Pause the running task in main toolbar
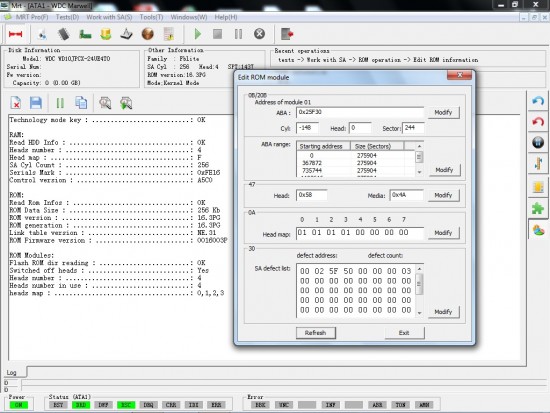The width and height of the screenshot is (550, 413). pyautogui.click(x=239, y=34)
